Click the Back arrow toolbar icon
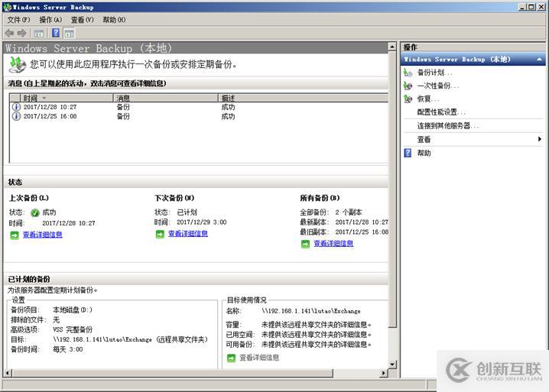The width and height of the screenshot is (549, 392). pos(9,34)
